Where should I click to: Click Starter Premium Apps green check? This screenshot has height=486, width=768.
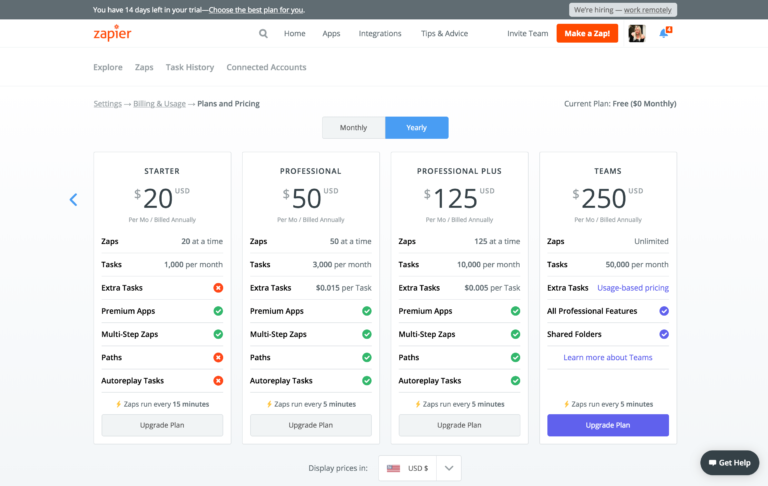[218, 311]
